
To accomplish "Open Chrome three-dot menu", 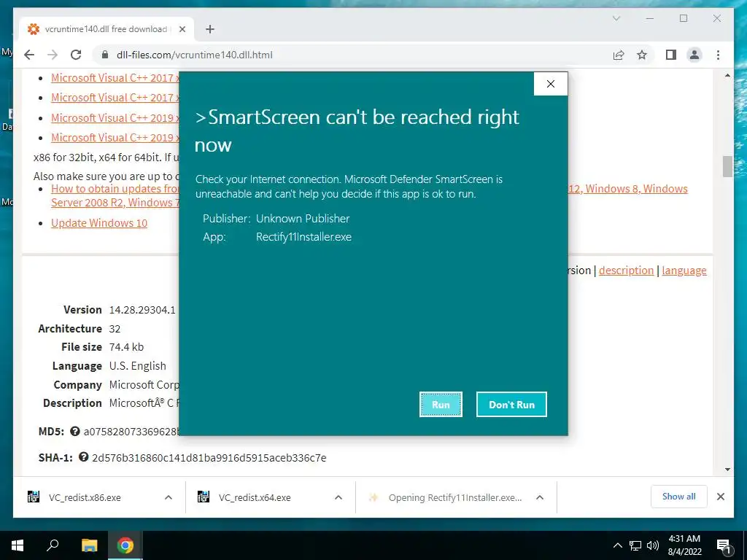I will click(718, 55).
